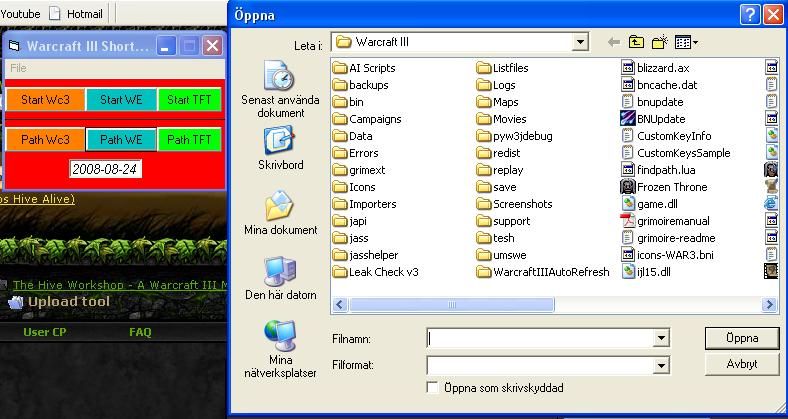The width and height of the screenshot is (788, 419).
Task: Select the game.dll file
Action: coord(649,204)
